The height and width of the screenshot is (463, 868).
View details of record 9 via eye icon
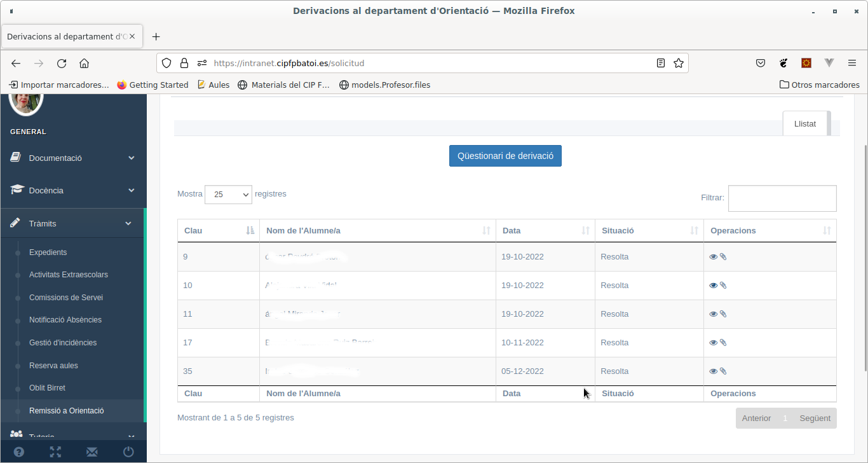[x=713, y=257]
